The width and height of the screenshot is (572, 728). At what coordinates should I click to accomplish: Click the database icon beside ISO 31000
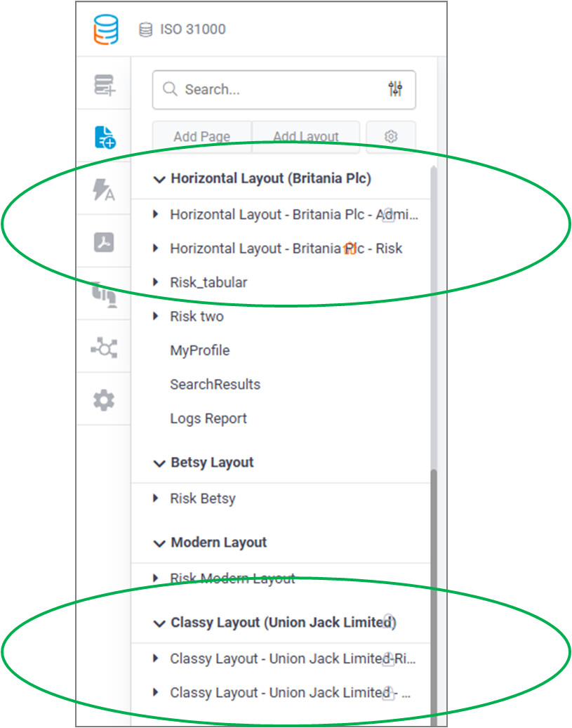pos(145,29)
